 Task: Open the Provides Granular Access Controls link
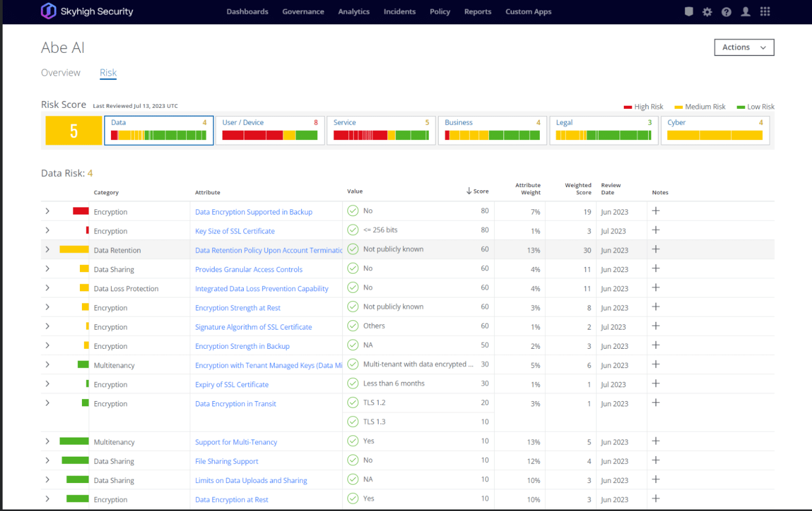[248, 269]
